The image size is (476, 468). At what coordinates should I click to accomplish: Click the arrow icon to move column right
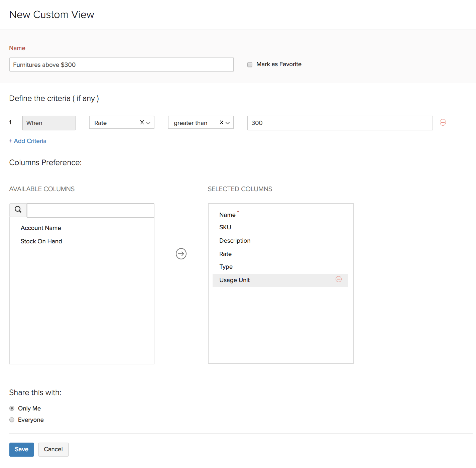181,254
